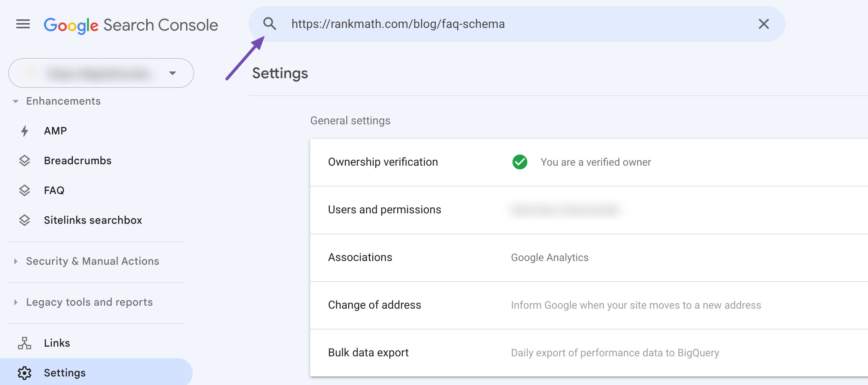Open the Associations settings row
The height and width of the screenshot is (385, 868).
589,257
